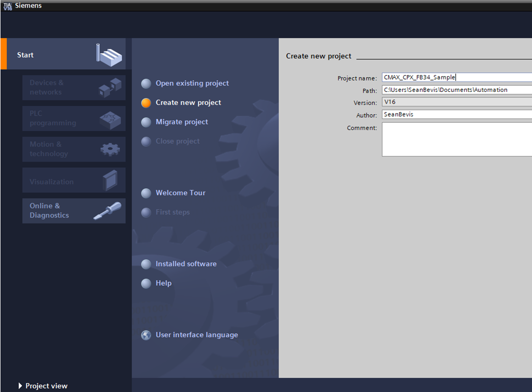Click the Comment text area
Image resolution: width=532 pixels, height=392 pixels.
[x=457, y=140]
